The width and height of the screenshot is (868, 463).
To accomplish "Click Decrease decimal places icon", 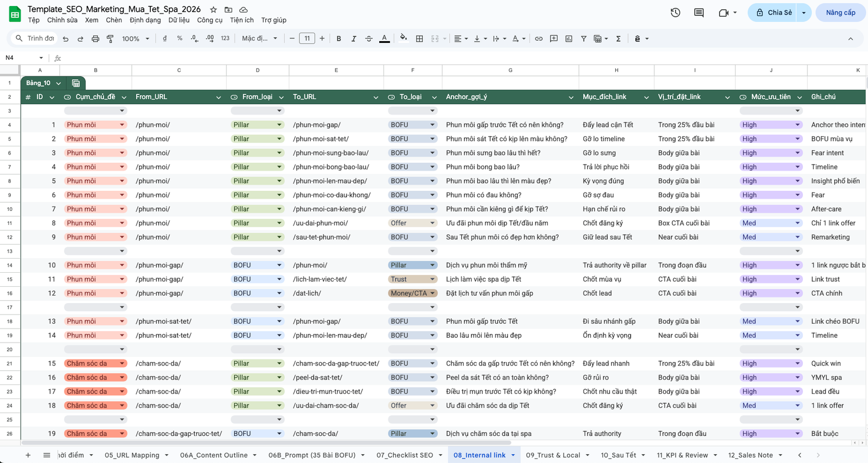I will pos(195,38).
